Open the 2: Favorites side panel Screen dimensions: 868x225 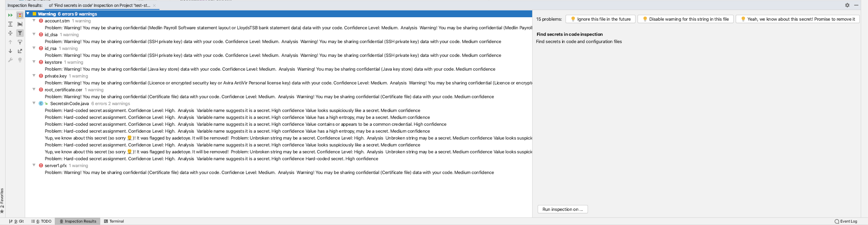[2, 201]
